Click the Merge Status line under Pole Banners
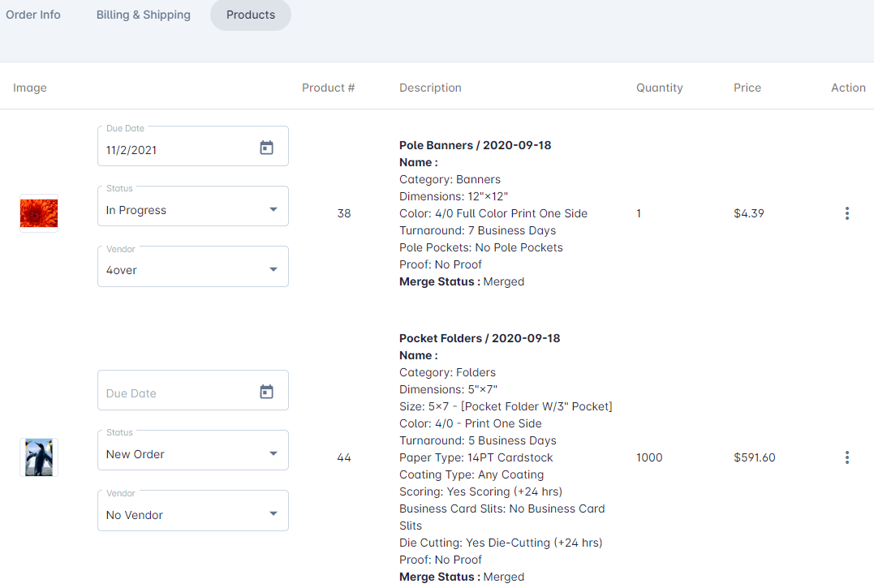 tap(462, 281)
